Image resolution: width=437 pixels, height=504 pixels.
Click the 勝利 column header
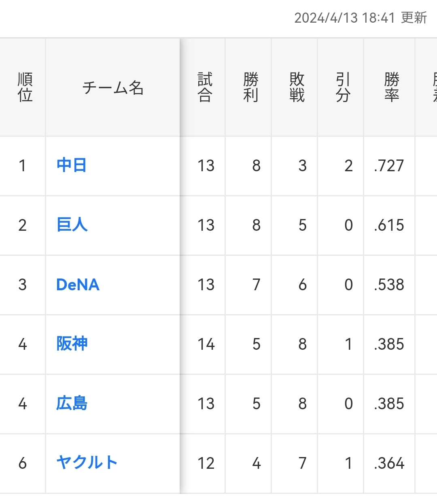251,87
